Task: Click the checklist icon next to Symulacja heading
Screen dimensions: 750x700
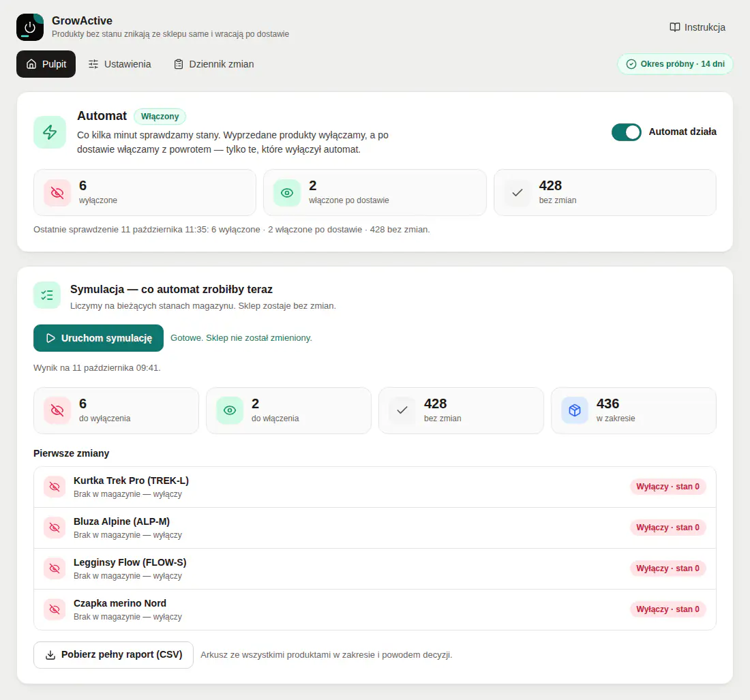Action: click(47, 295)
